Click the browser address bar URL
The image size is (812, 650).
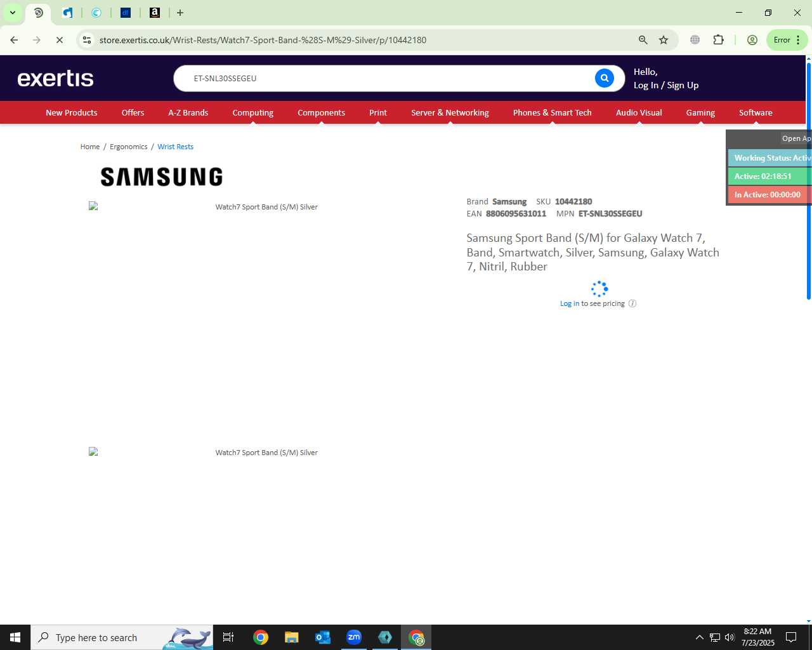pos(263,40)
